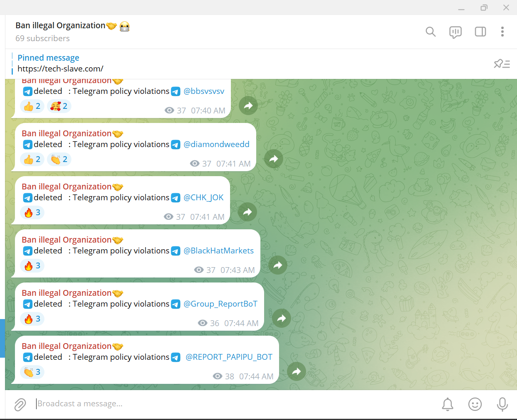Toggle hearts-face reaction on @bbsvsvsv message

59,106
